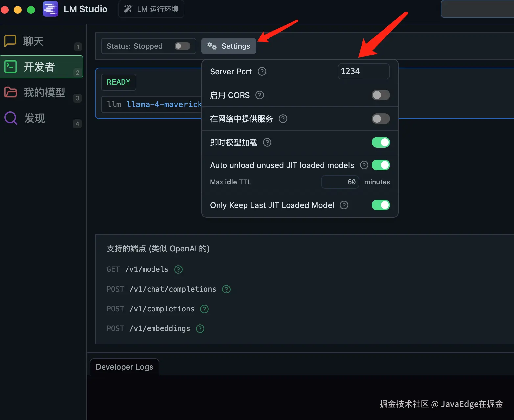514x420 pixels.
Task: Show help for Only Keep Last JIT Loaded Model
Action: coord(344,205)
